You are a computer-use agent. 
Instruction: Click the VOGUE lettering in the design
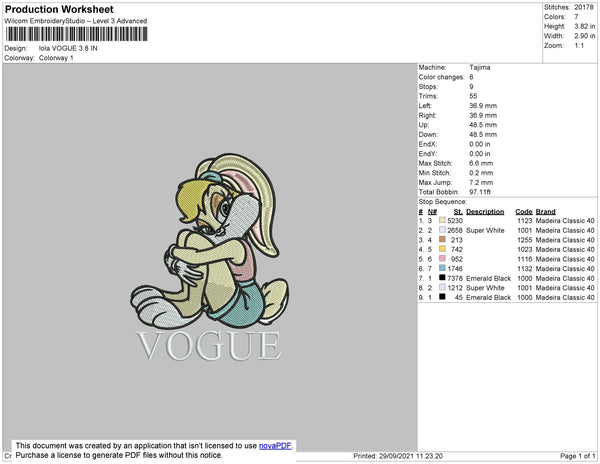point(209,346)
